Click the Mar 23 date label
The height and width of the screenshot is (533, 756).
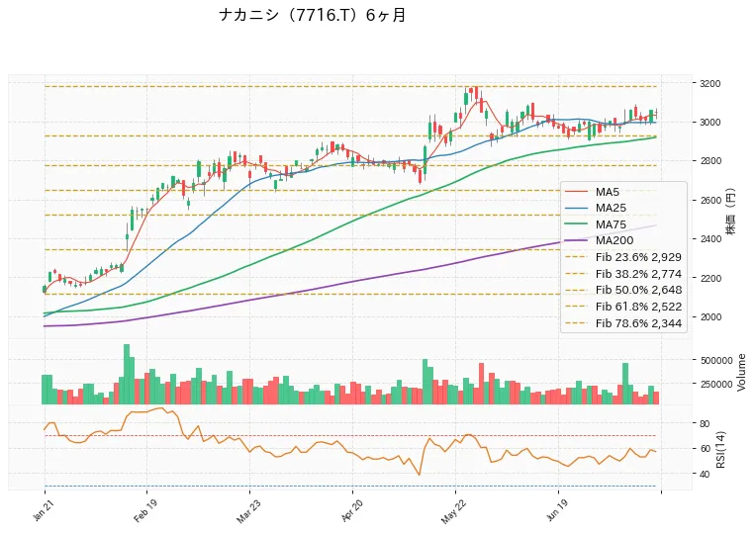[246, 511]
